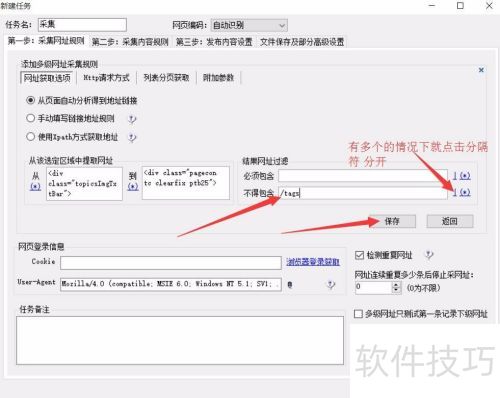Click the stepper arrows on the duplicate URL count
This screenshot has width=500, height=398.
pos(396,287)
